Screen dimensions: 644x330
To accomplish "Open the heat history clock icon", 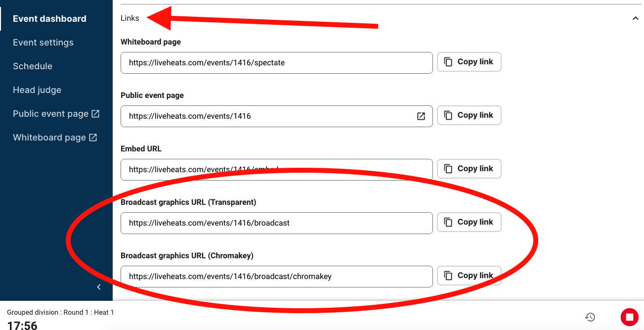I will click(590, 317).
